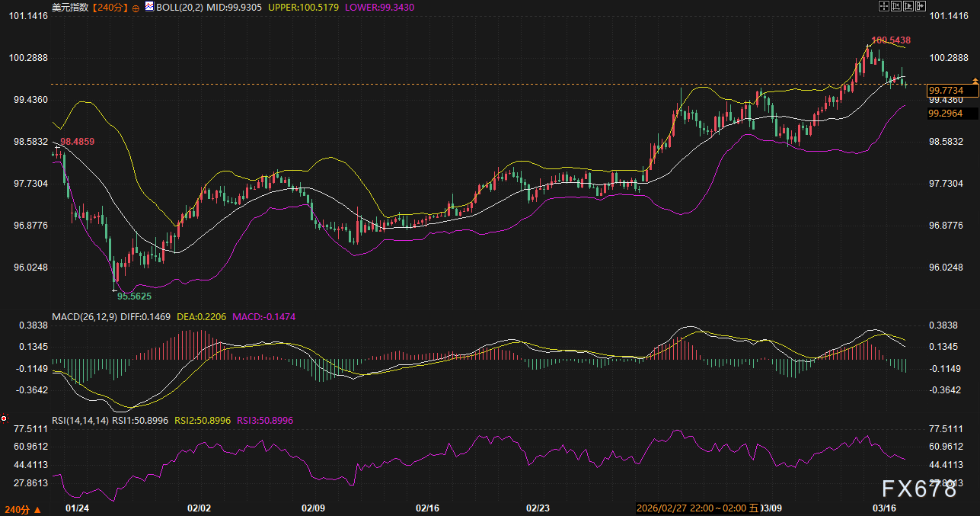
Task: Click the highlighted 2026/02/27 date label
Action: click(678, 508)
